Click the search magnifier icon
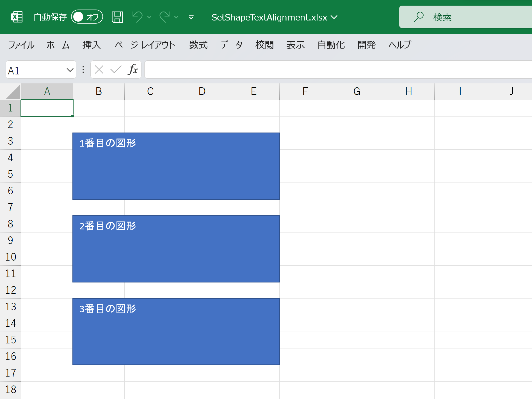Screen dimensions: 532x399 (x=419, y=17)
